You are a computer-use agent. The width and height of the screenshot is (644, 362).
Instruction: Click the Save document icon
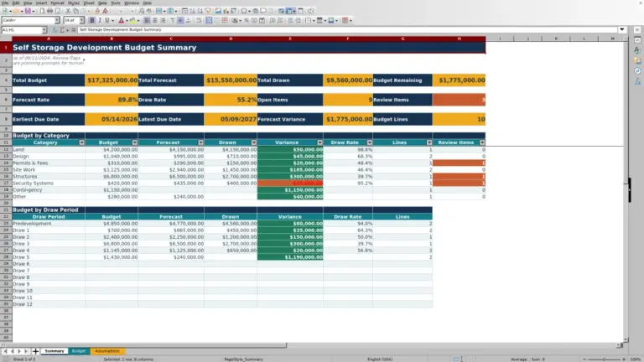28,11
